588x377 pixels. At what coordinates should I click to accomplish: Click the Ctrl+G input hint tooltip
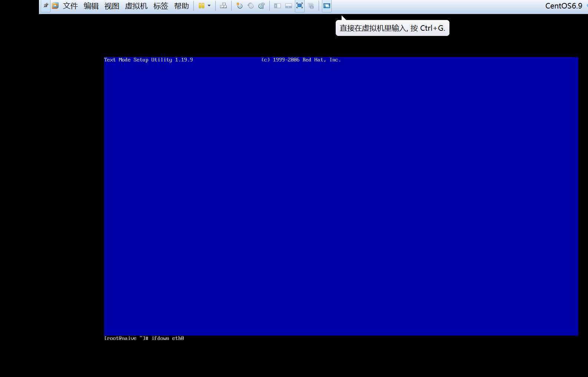pos(392,28)
